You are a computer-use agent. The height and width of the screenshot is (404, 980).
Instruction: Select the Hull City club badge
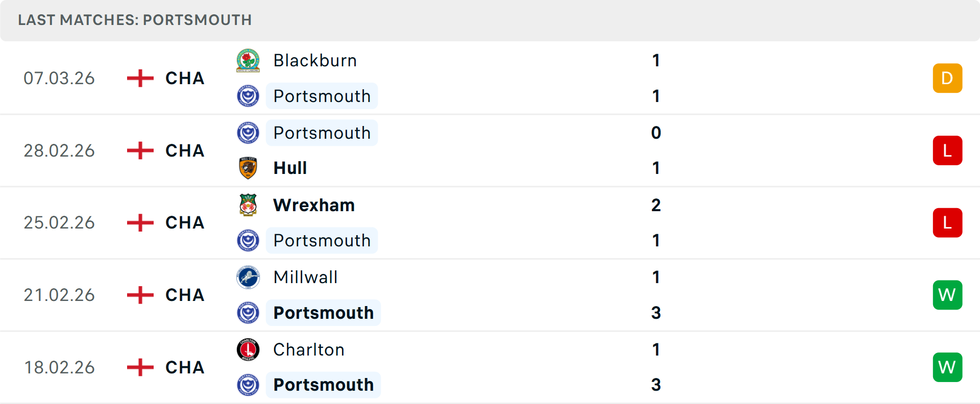pyautogui.click(x=248, y=168)
